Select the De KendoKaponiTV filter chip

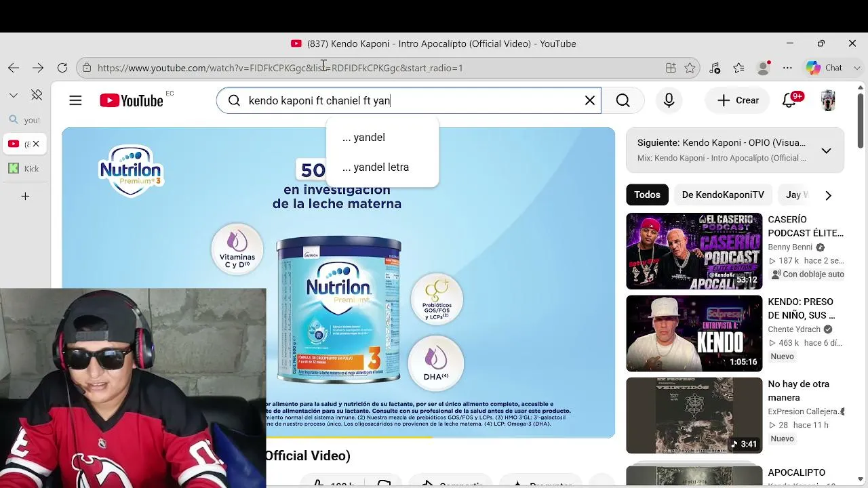[x=723, y=195]
